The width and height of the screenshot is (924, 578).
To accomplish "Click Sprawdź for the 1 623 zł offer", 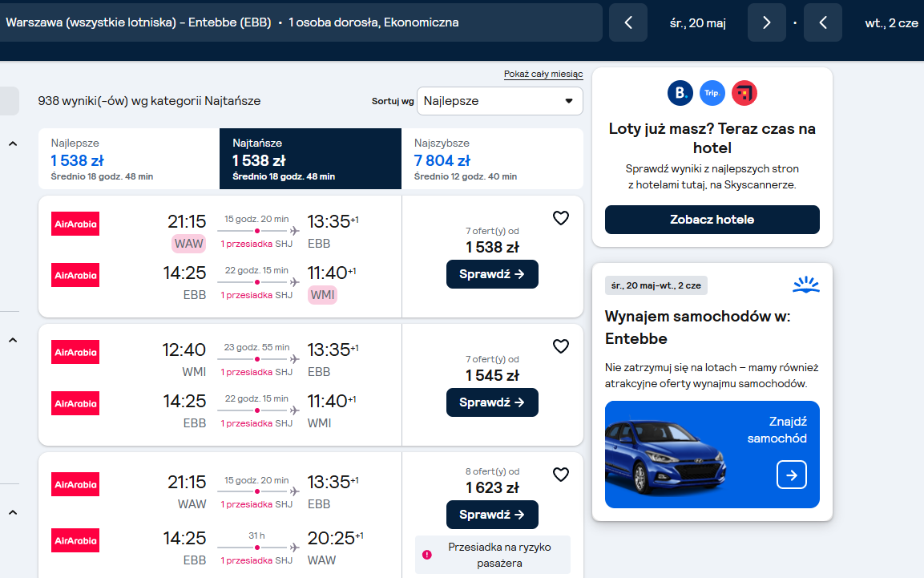I will (x=492, y=515).
